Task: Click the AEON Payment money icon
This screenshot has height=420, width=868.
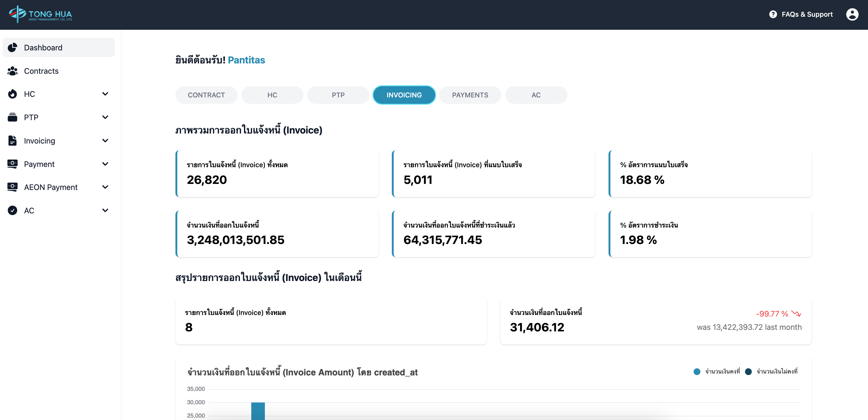Action: [x=12, y=187]
